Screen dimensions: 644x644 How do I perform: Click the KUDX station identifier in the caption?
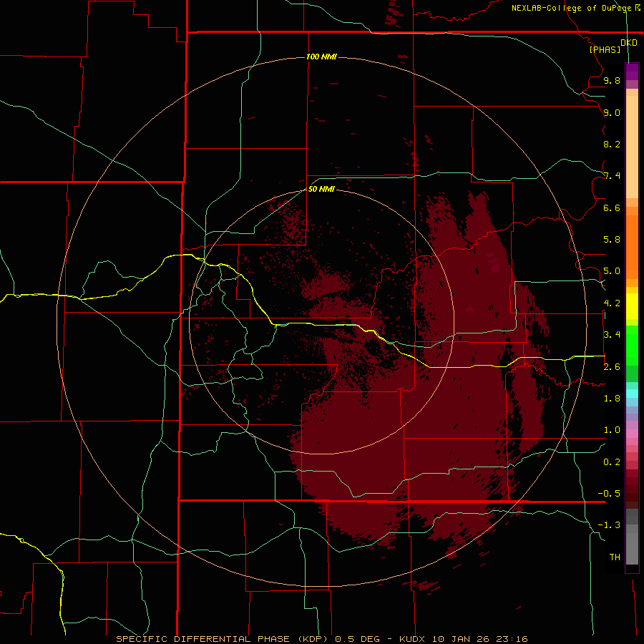pos(413,639)
